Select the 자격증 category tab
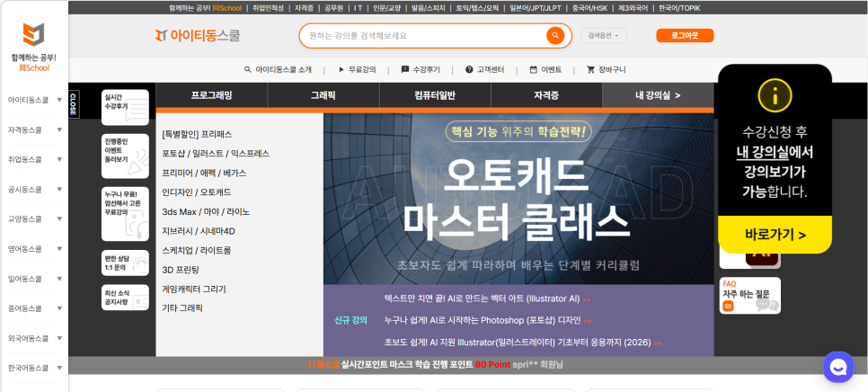Screen dimensions: 868x392 pos(546,95)
